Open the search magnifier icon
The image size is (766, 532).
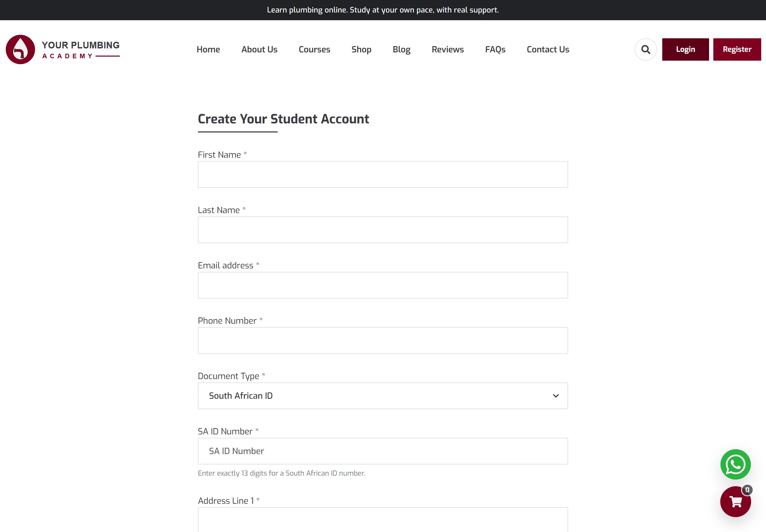646,49
